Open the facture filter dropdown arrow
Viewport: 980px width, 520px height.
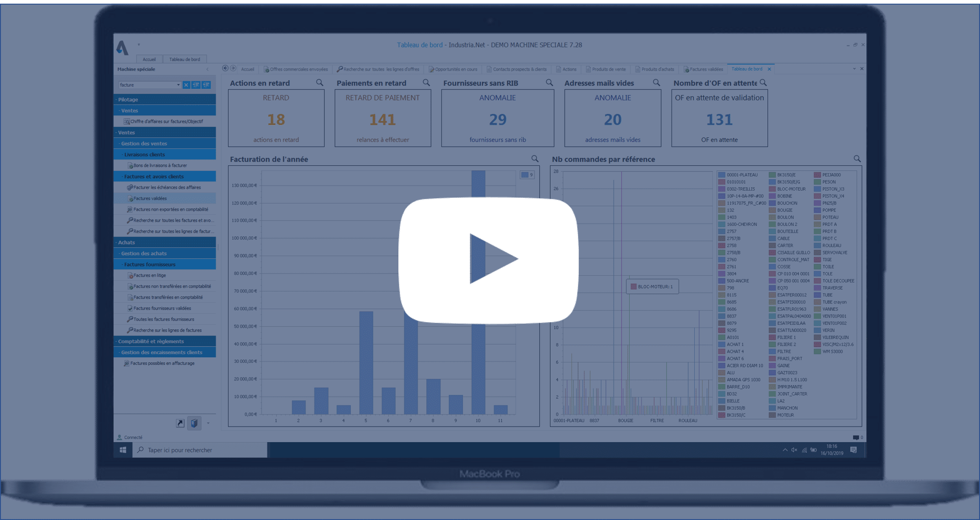coord(178,85)
